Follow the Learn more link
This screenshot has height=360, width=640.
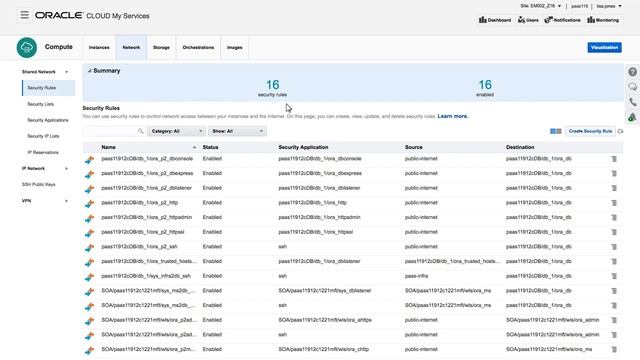[453, 116]
